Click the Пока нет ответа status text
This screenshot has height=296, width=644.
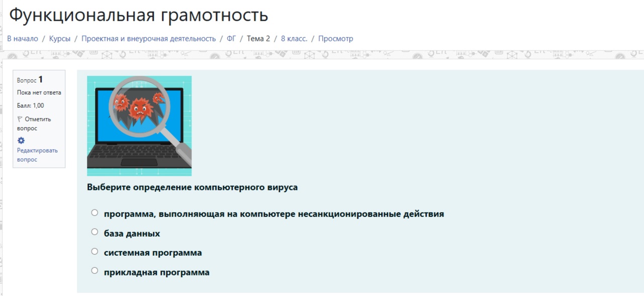[39, 93]
